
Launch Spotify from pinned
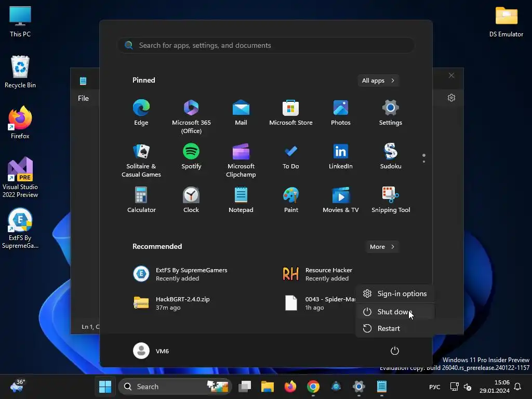(191, 156)
